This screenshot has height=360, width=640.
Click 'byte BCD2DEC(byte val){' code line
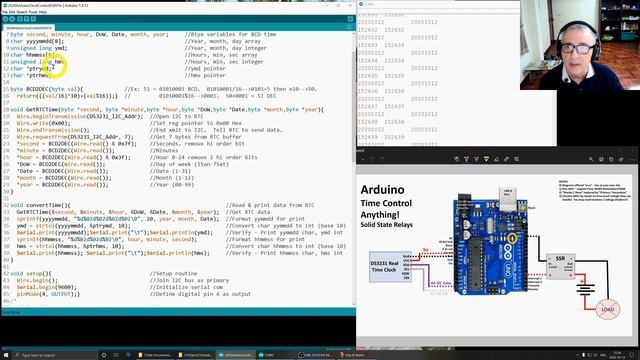[x=47, y=89]
